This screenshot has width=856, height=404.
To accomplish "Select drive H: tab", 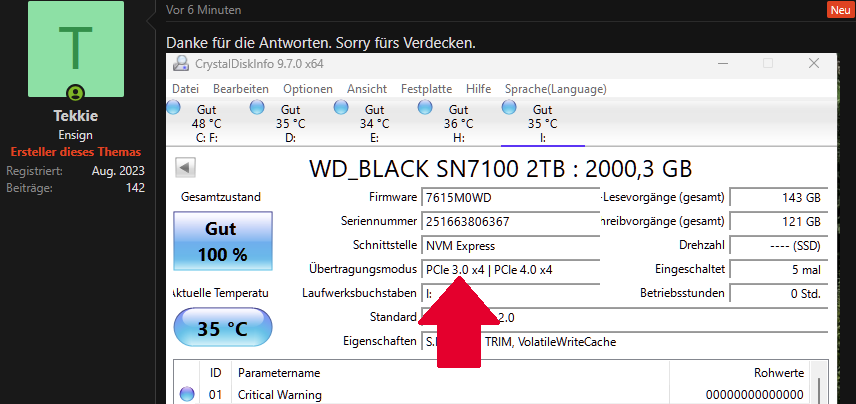I will [x=459, y=124].
